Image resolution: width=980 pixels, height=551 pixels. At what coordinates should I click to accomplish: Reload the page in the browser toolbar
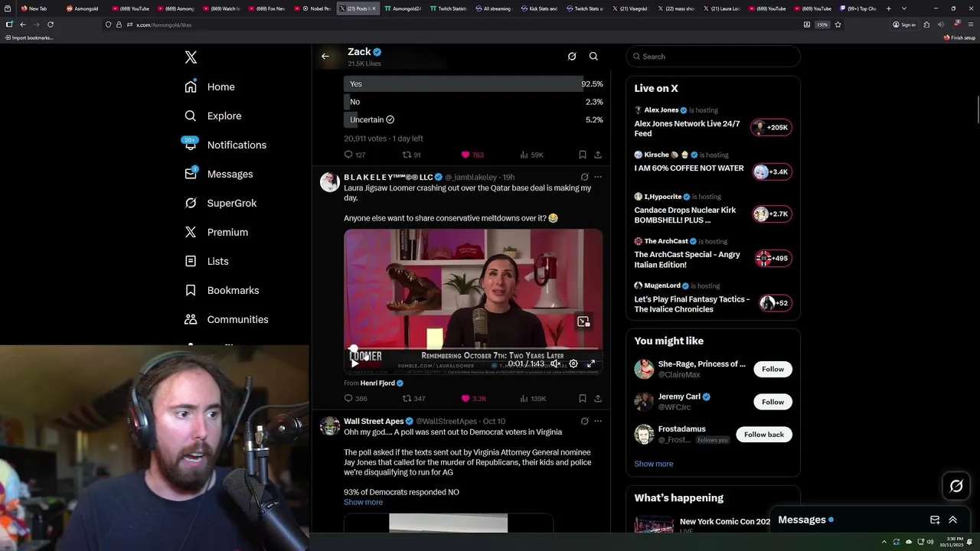pos(51,24)
